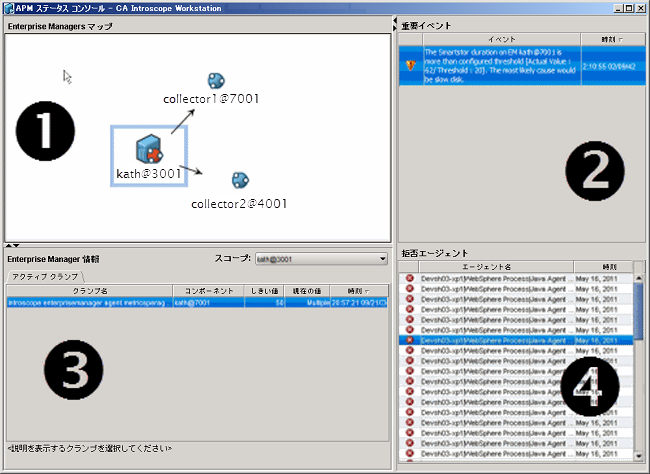
Task: Sort by the しきい値 column header
Action: click(x=264, y=291)
